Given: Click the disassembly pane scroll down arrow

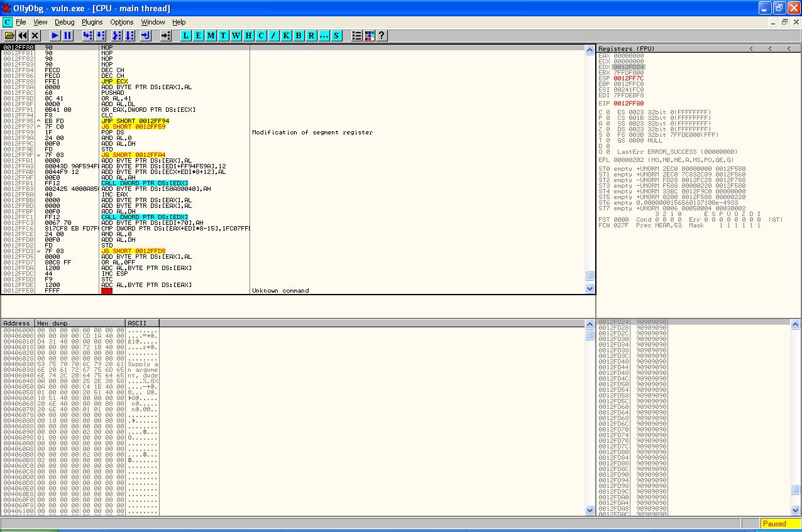Looking at the screenshot, I should click(x=590, y=289).
